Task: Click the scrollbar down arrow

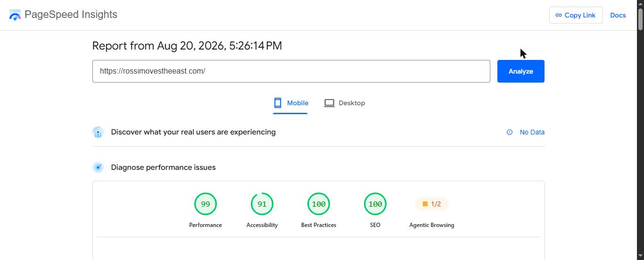Action: [640, 256]
